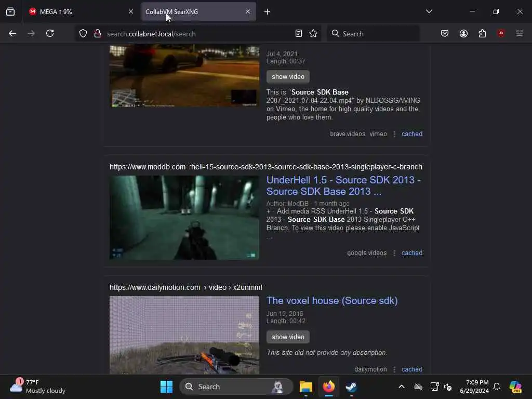Screen dimensions: 532x399
Task: Open the Windows Start menu
Action: click(166, 387)
